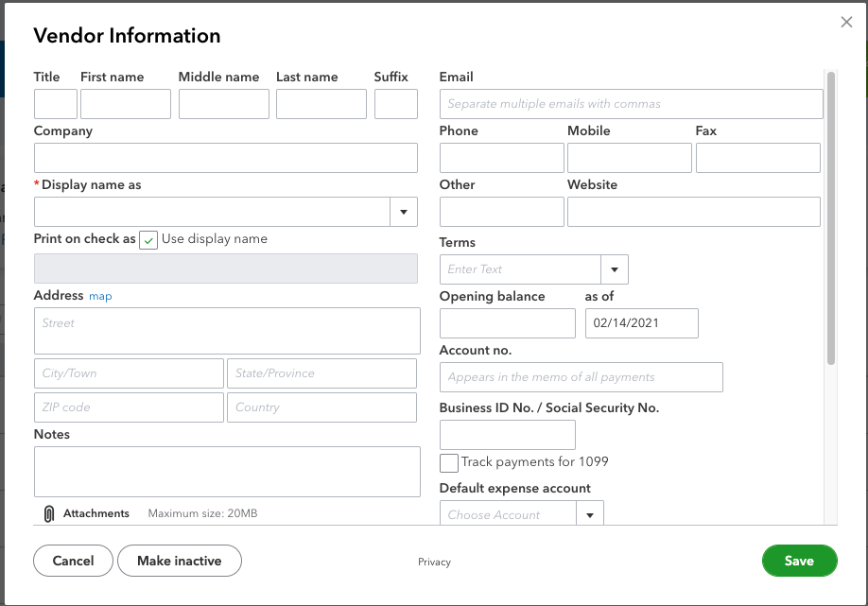868x606 pixels.
Task: Click the Opening balance field
Action: pos(508,323)
